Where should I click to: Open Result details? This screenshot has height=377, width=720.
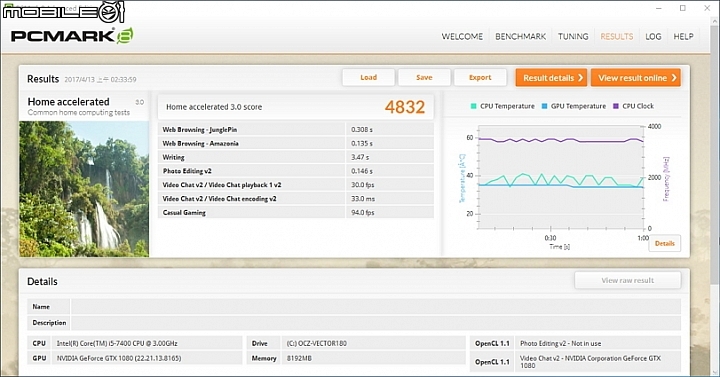552,78
